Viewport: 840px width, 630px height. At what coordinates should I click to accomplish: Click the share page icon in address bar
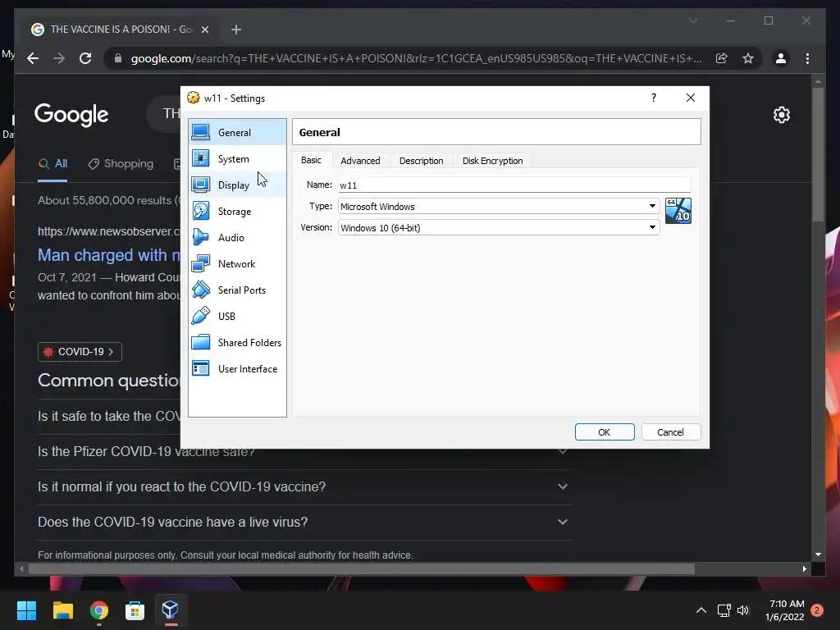point(722,58)
